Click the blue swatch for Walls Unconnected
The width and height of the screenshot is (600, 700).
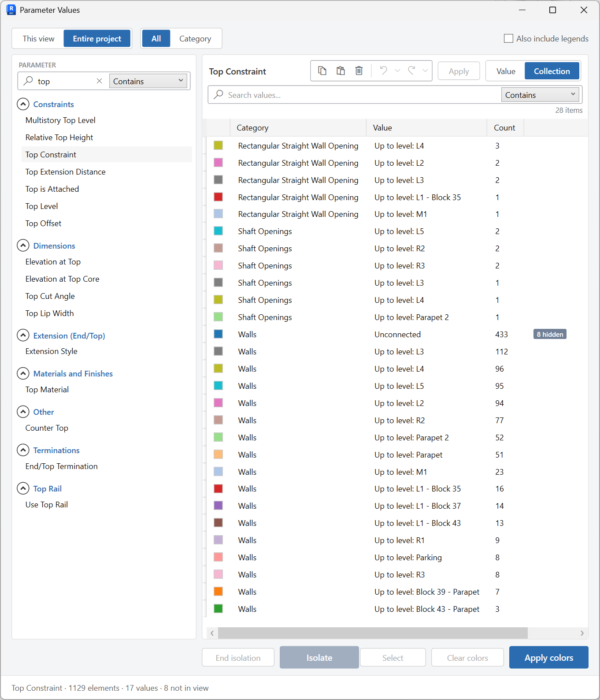pyautogui.click(x=218, y=334)
